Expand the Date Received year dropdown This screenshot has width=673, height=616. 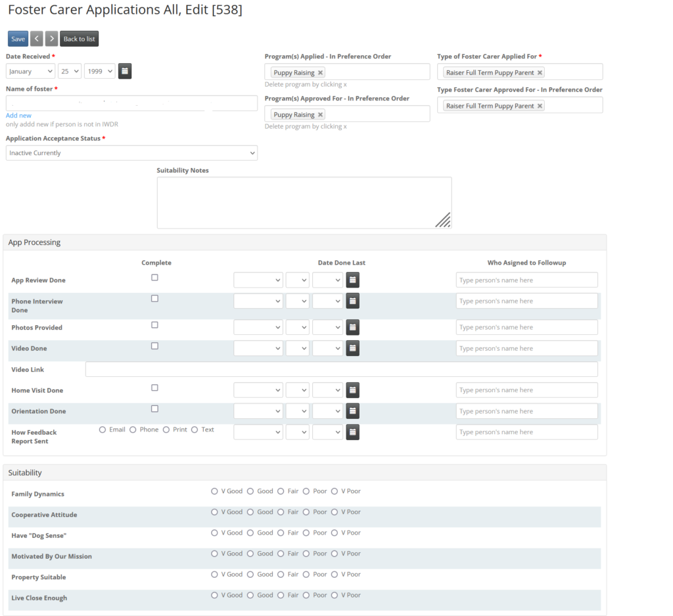(100, 71)
